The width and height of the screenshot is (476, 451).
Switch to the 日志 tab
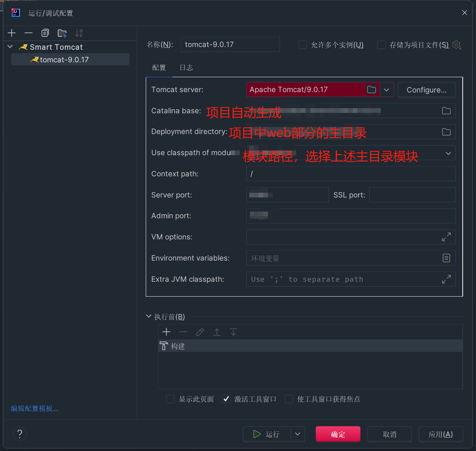click(x=186, y=67)
